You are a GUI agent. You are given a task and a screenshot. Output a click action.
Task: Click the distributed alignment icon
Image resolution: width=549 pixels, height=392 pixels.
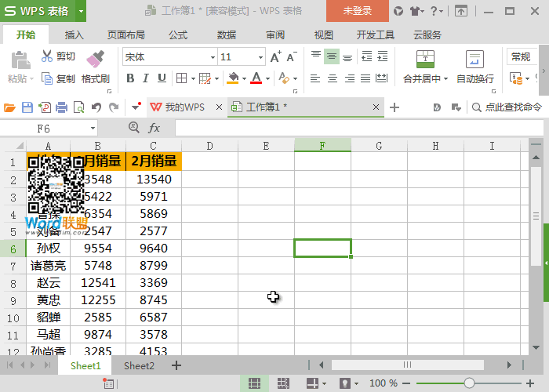382,78
